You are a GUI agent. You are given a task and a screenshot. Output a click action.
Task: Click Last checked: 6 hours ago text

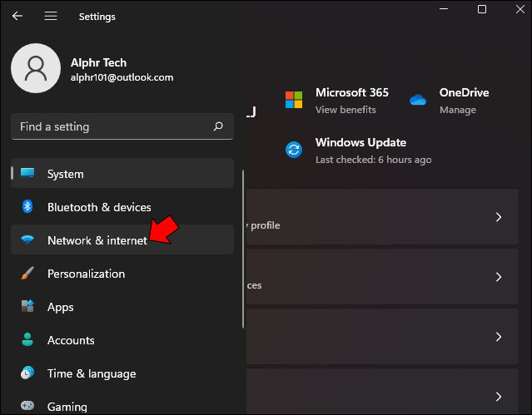click(x=374, y=160)
